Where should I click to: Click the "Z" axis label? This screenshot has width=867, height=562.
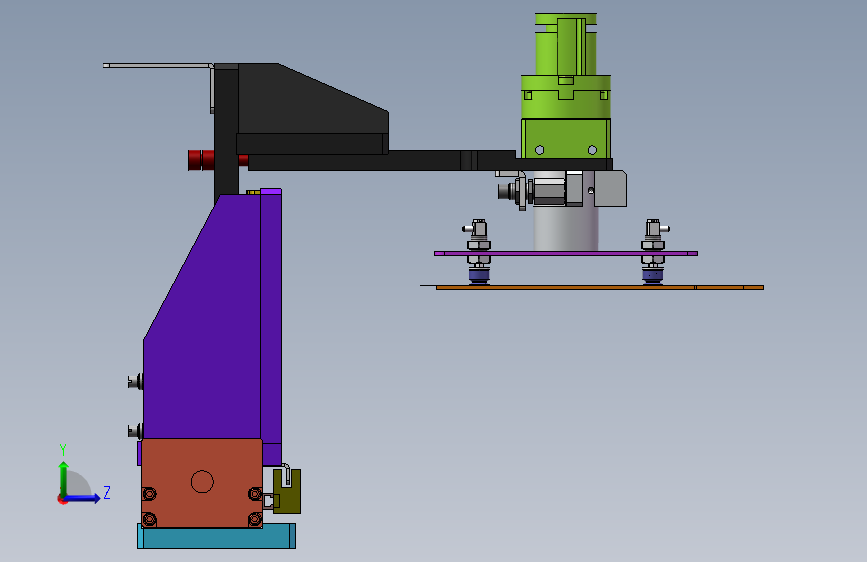point(107,493)
